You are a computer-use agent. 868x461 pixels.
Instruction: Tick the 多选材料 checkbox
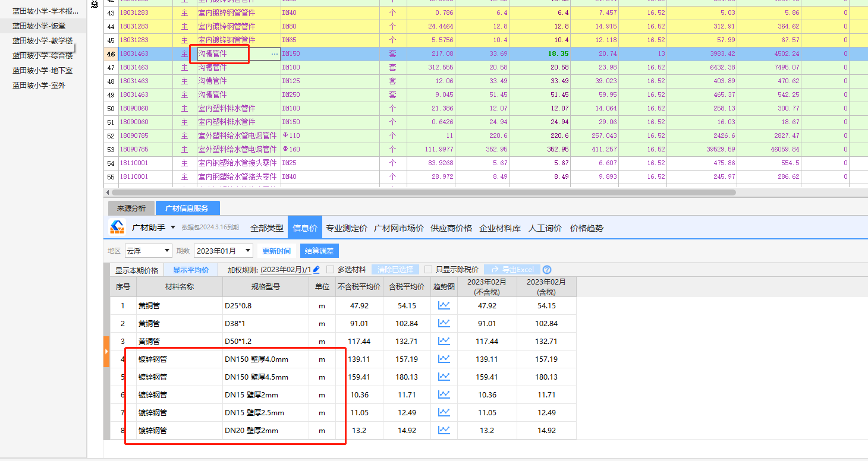pos(331,270)
